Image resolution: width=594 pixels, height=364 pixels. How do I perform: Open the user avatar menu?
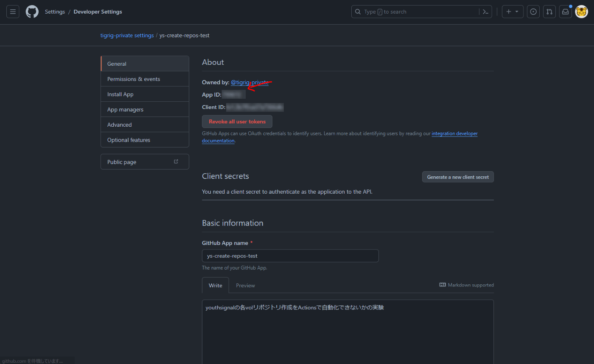pyautogui.click(x=582, y=11)
